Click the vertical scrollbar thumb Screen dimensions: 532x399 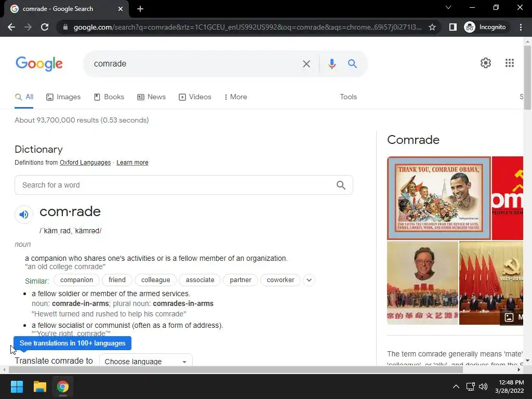tap(527, 77)
